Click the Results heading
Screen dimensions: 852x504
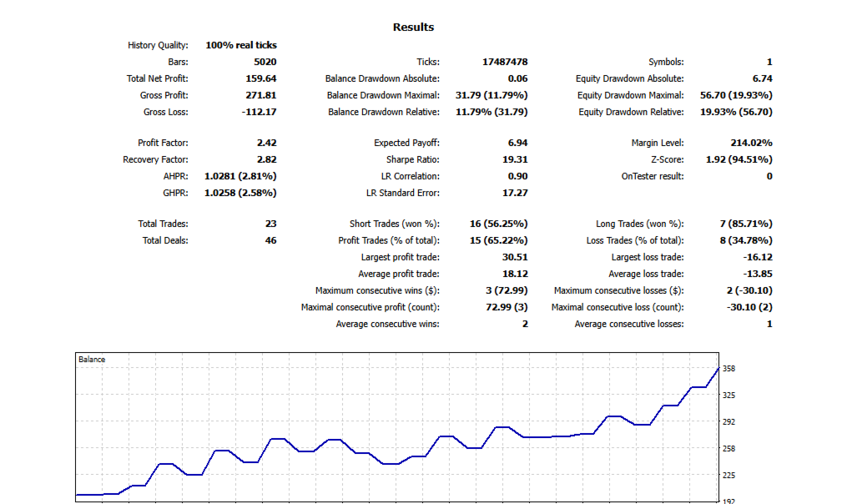414,28
